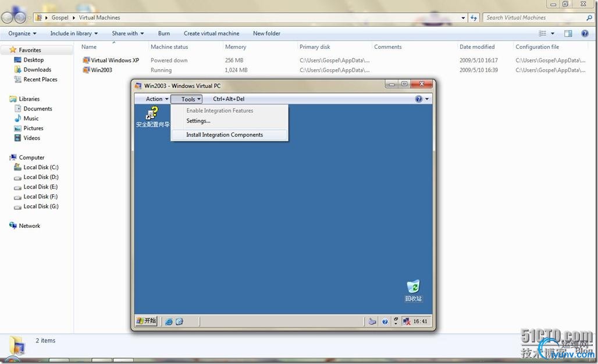Expand address bar history dropdown
This screenshot has height=364, width=598.
[463, 17]
